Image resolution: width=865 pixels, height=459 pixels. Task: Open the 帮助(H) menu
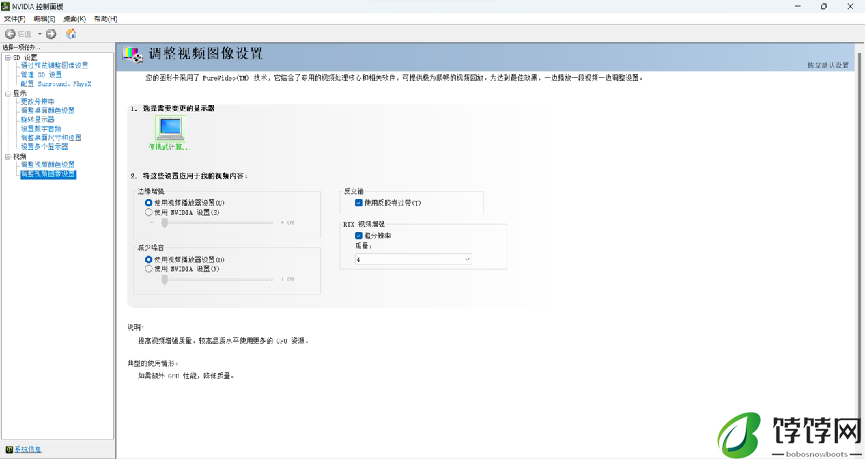pyautogui.click(x=105, y=19)
